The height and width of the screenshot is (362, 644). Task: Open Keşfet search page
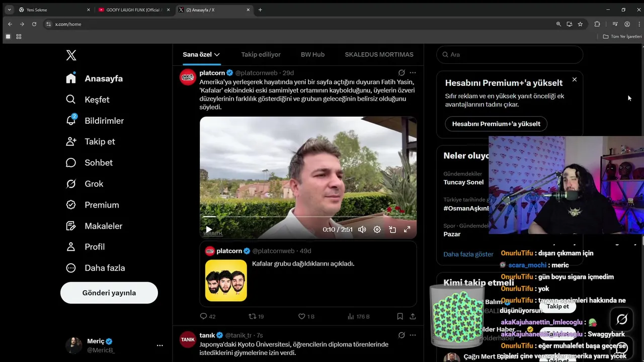88,100
